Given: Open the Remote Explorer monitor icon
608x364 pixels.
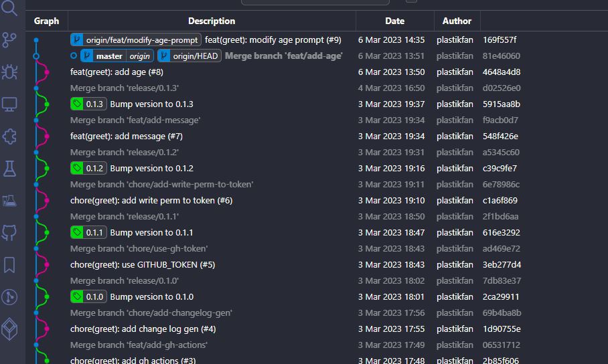Looking at the screenshot, I should (9, 104).
